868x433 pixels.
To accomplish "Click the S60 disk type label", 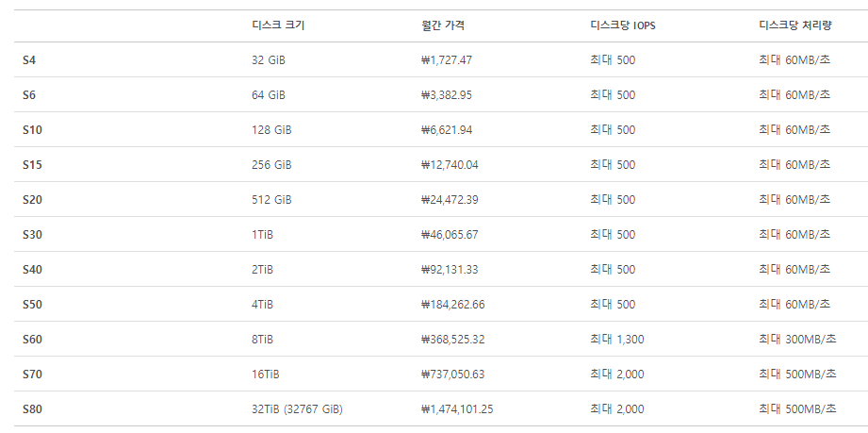I will click(32, 340).
